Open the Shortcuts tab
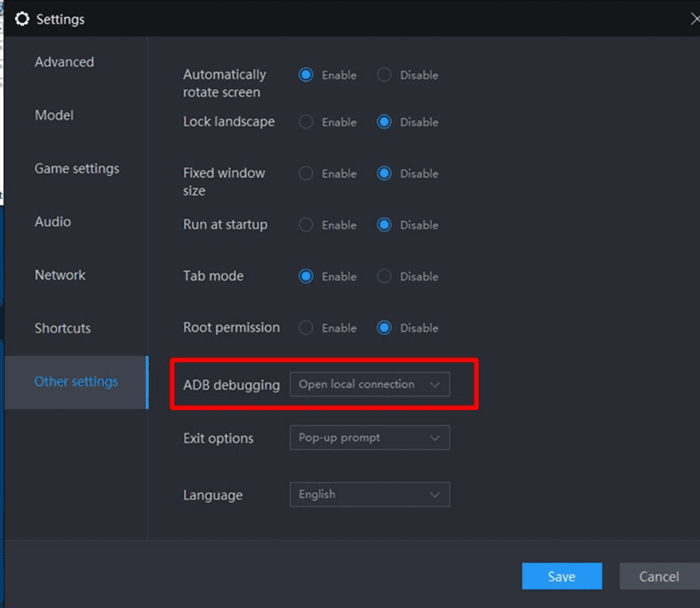 tap(62, 328)
